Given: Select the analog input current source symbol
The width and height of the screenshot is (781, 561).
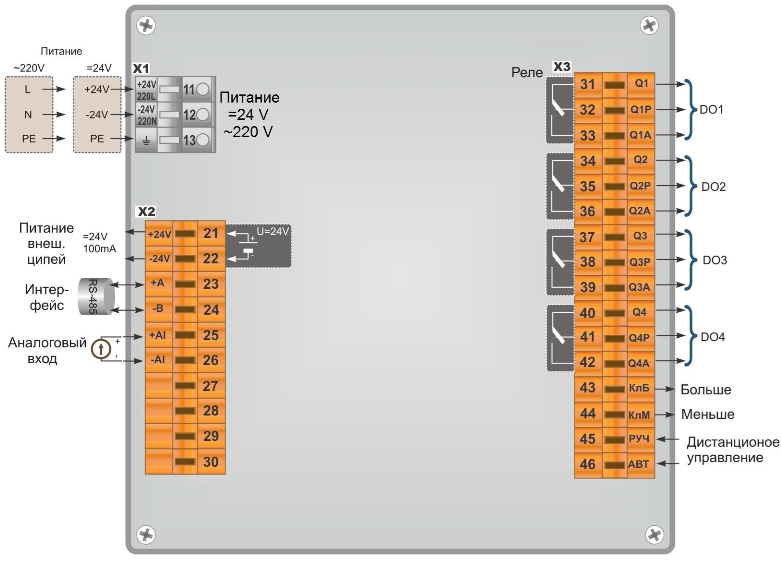Looking at the screenshot, I should (x=101, y=349).
